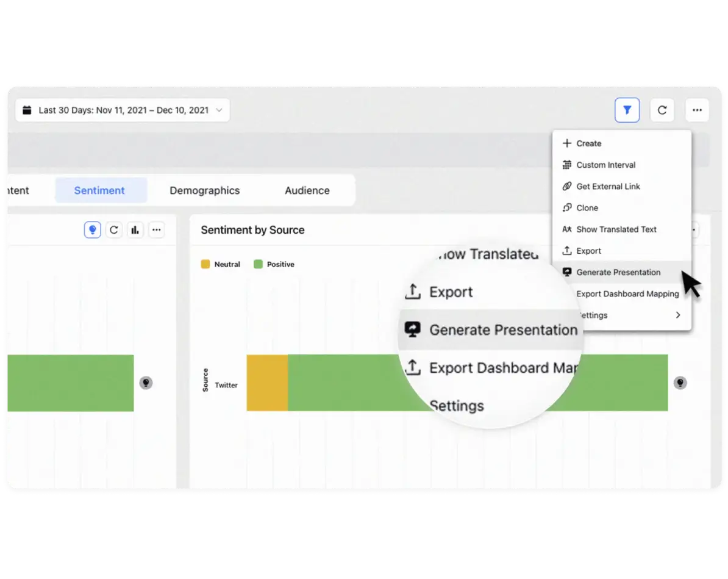The width and height of the screenshot is (728, 579).
Task: Click the ellipsis icon at top-right corner
Action: click(697, 110)
